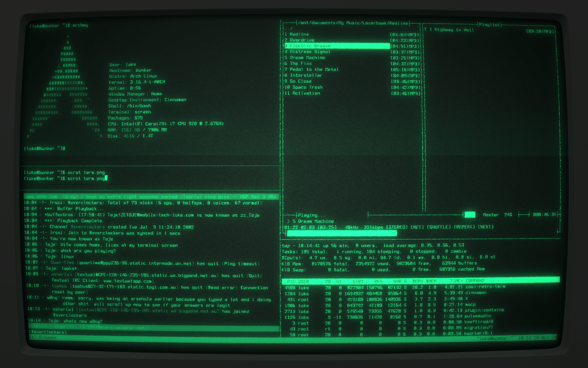Viewport: 588px width, 368px height.
Task: Click the prompt after the scrot command
Action: tap(106, 178)
